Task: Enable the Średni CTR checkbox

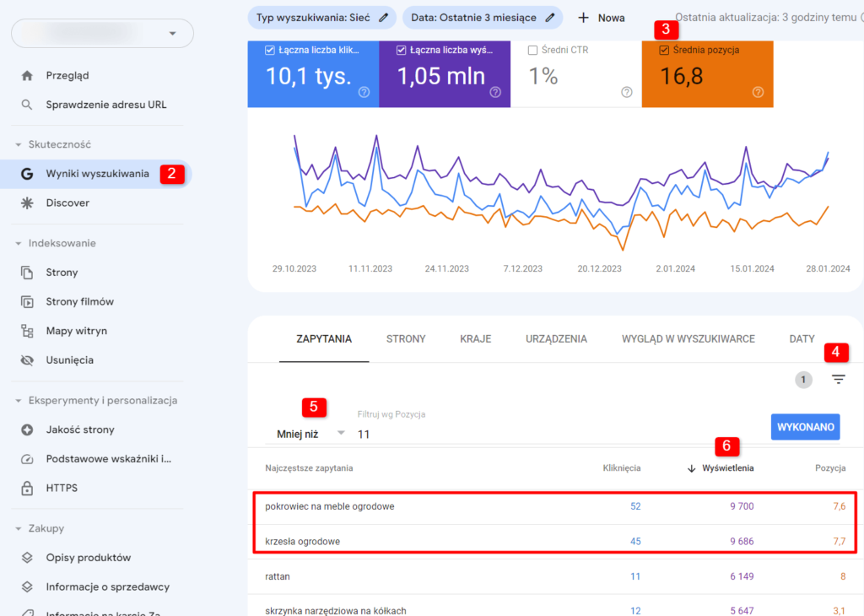Action: click(x=532, y=51)
